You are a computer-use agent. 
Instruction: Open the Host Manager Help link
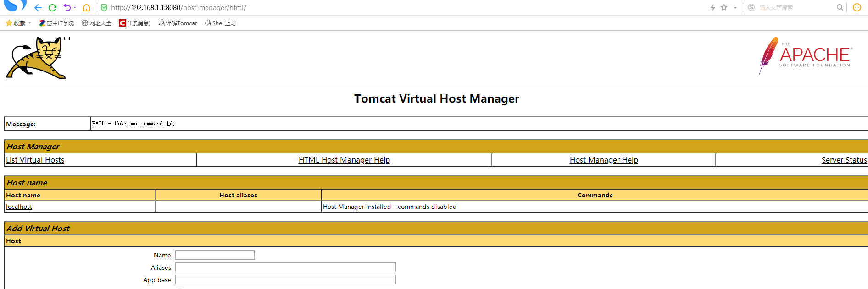(x=604, y=160)
